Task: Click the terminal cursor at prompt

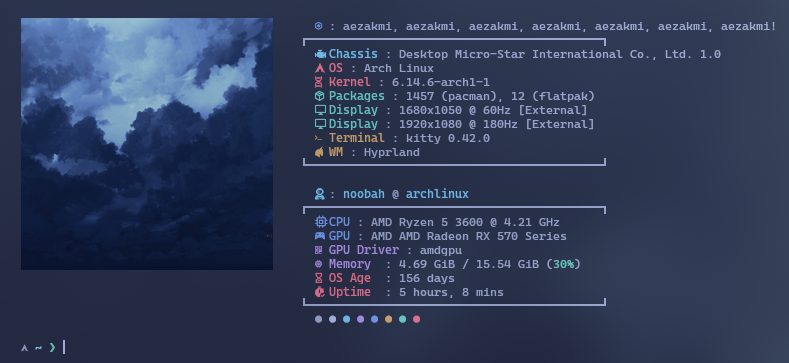Action: (64, 347)
